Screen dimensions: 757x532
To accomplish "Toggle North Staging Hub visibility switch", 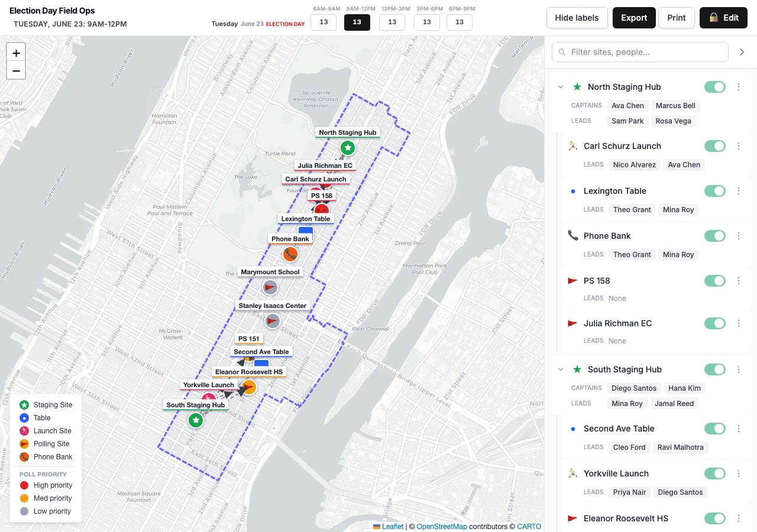I will (715, 87).
